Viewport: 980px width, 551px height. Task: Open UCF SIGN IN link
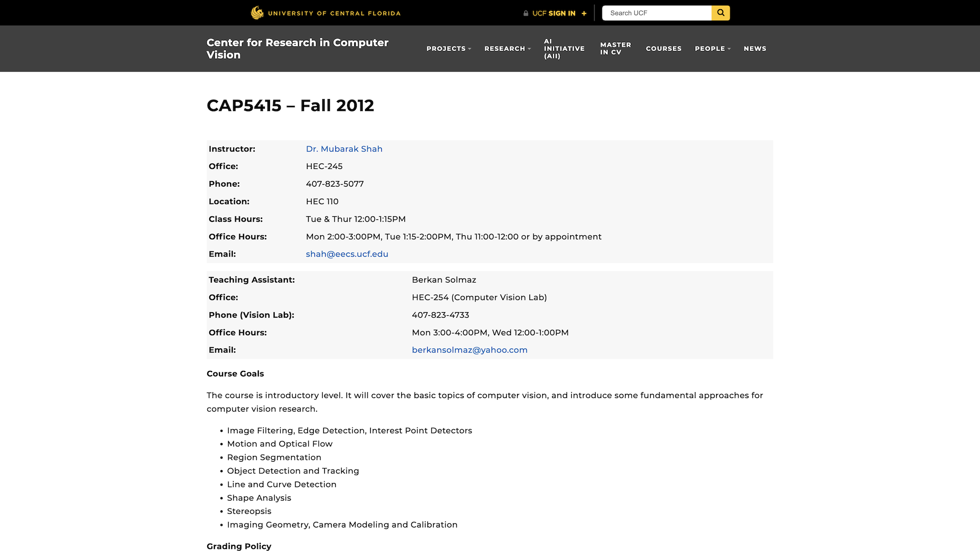tap(554, 13)
